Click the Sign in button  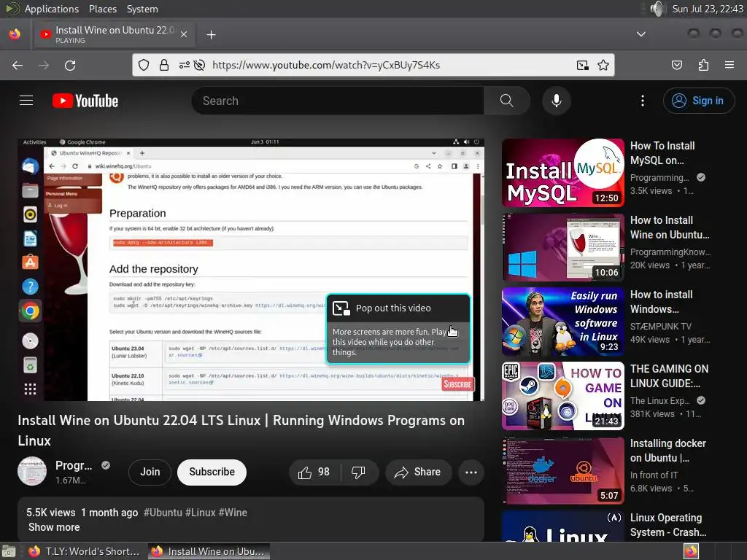coord(698,101)
